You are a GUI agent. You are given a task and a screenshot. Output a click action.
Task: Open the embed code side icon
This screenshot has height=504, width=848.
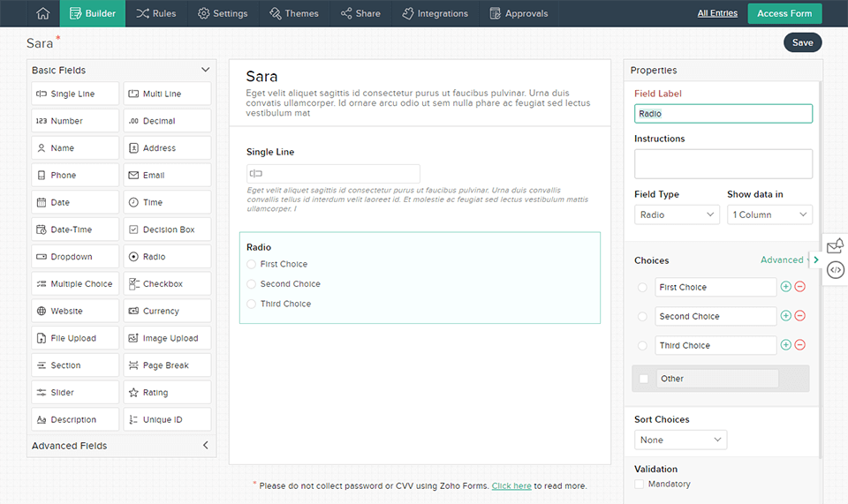pyautogui.click(x=836, y=269)
